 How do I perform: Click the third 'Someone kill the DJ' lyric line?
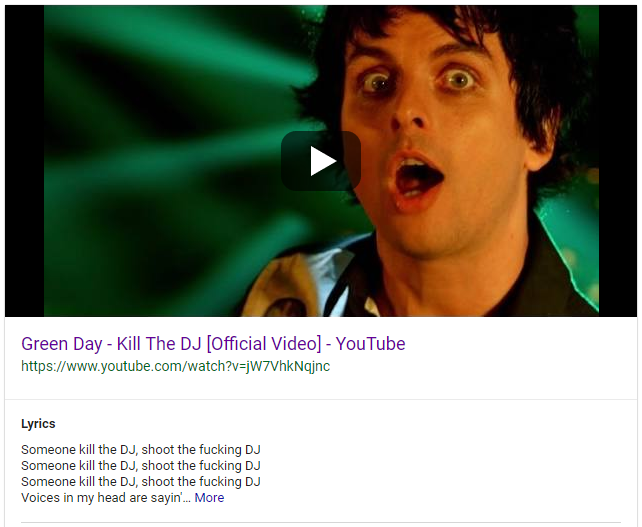pyautogui.click(x=141, y=482)
